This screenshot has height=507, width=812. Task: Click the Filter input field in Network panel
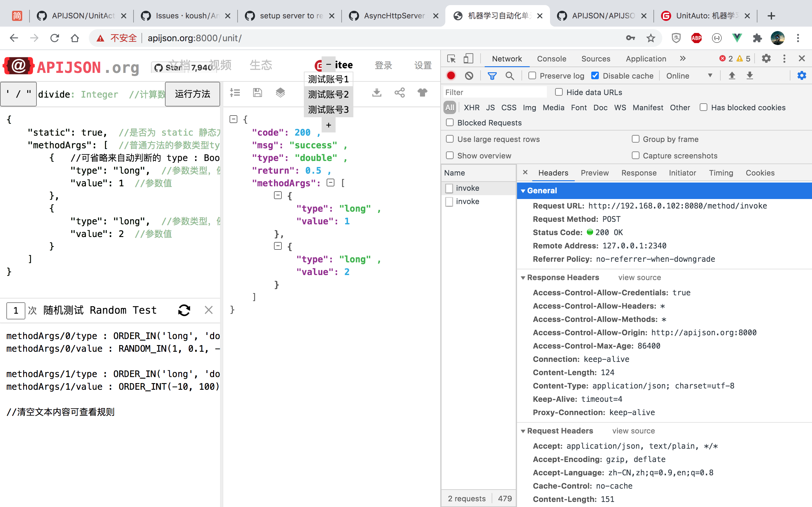pyautogui.click(x=494, y=92)
